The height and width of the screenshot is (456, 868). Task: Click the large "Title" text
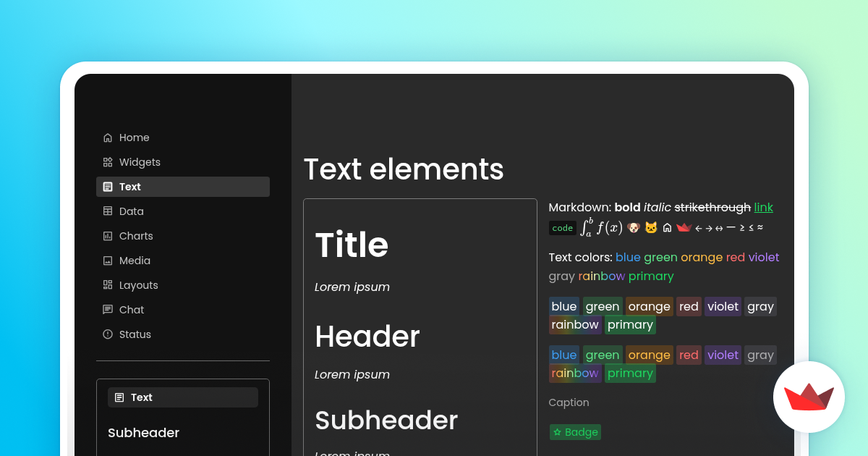coord(352,245)
